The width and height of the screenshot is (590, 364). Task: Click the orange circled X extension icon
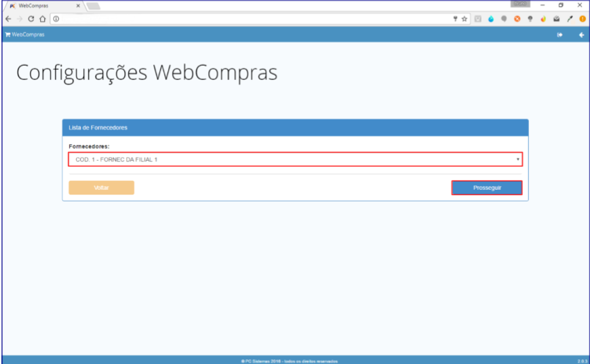point(517,19)
